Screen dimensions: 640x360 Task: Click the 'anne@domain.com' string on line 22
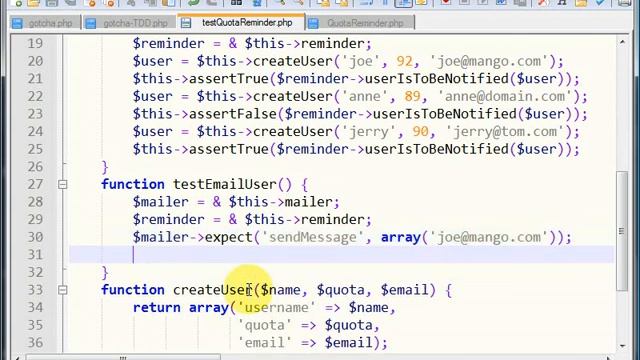(x=504, y=96)
